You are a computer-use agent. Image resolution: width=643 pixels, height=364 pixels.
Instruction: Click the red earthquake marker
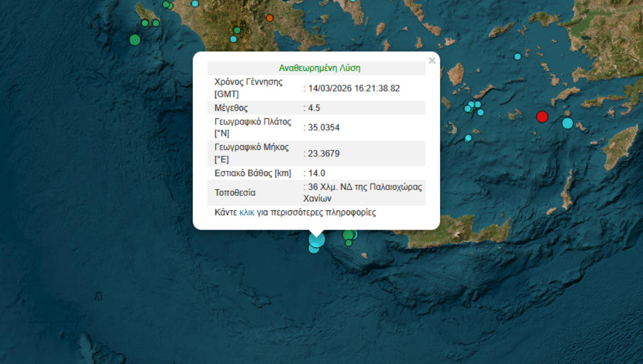tap(542, 117)
